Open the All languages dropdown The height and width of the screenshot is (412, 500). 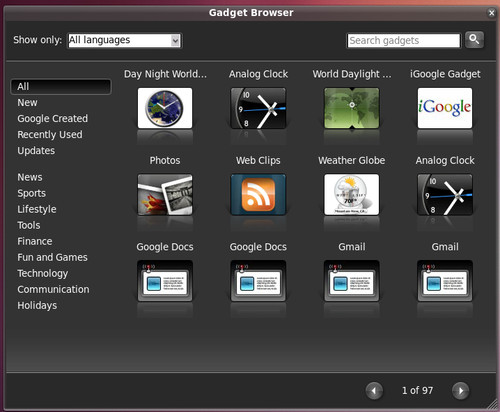point(124,40)
